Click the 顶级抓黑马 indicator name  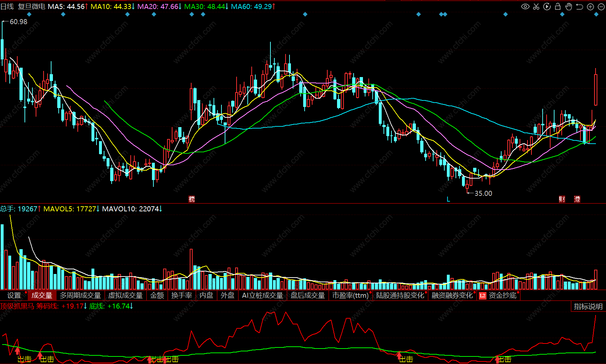17,306
